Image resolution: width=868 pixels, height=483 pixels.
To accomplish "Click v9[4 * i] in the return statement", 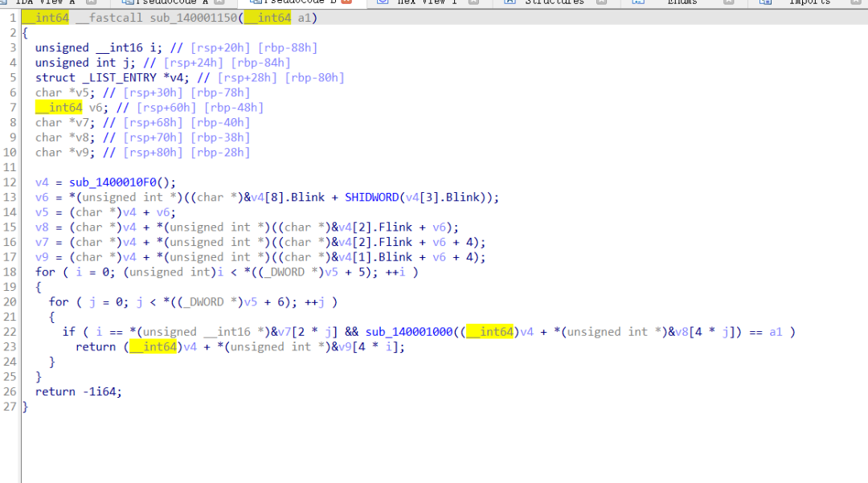I will click(x=368, y=346).
